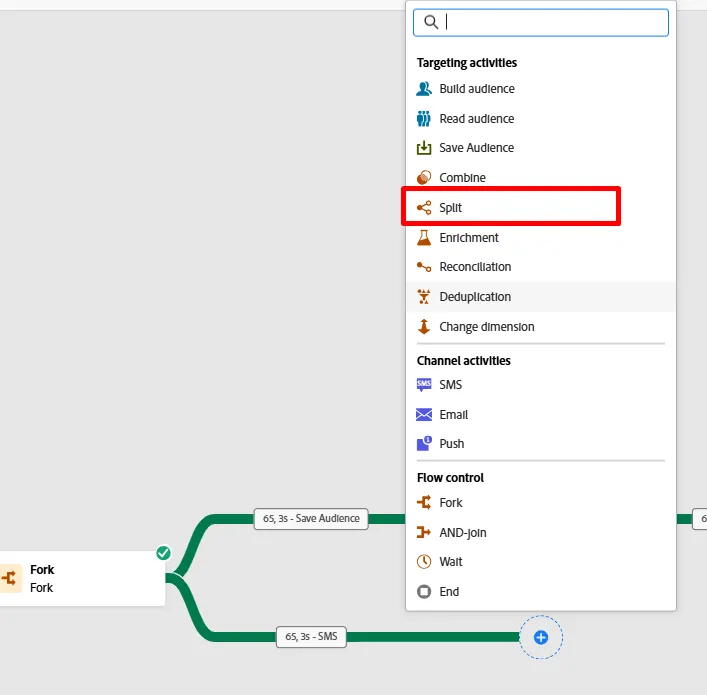Select Change dimension activity
This screenshot has width=707, height=695.
[x=541, y=327]
